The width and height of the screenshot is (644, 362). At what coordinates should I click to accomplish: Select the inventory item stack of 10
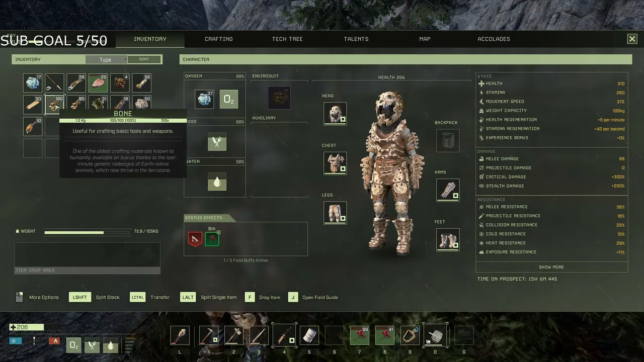coord(33,126)
